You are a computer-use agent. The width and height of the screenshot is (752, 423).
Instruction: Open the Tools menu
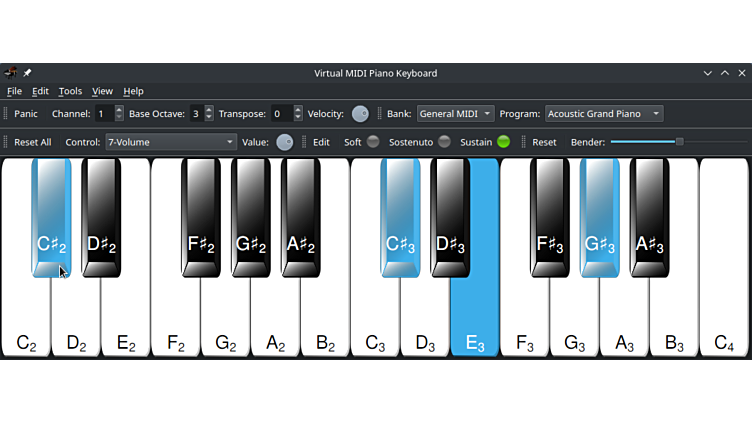[70, 91]
